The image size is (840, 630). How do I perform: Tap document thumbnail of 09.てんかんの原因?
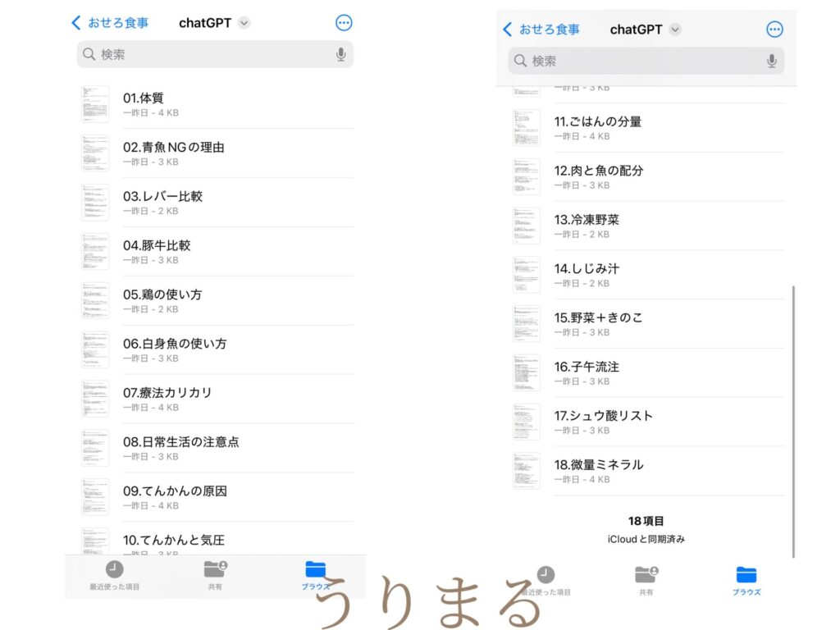pos(95,497)
